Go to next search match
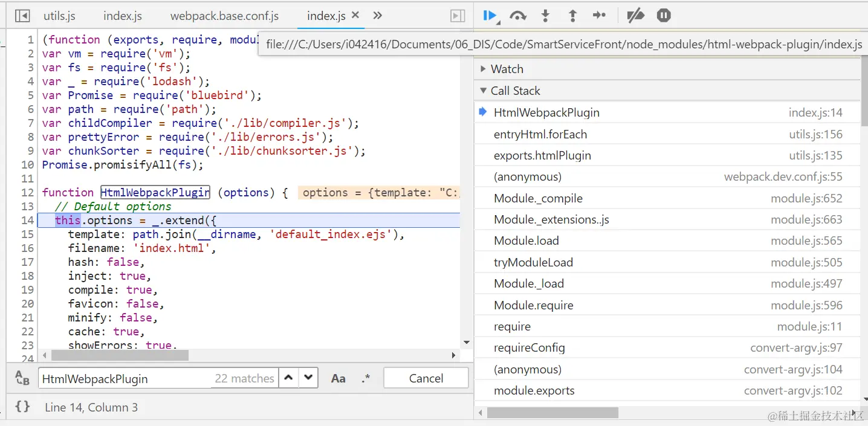This screenshot has height=426, width=868. [x=308, y=378]
